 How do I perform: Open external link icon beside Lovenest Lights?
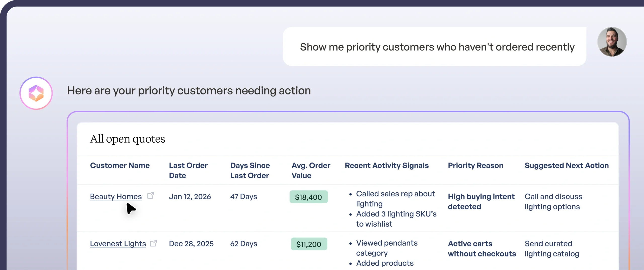coord(153,243)
